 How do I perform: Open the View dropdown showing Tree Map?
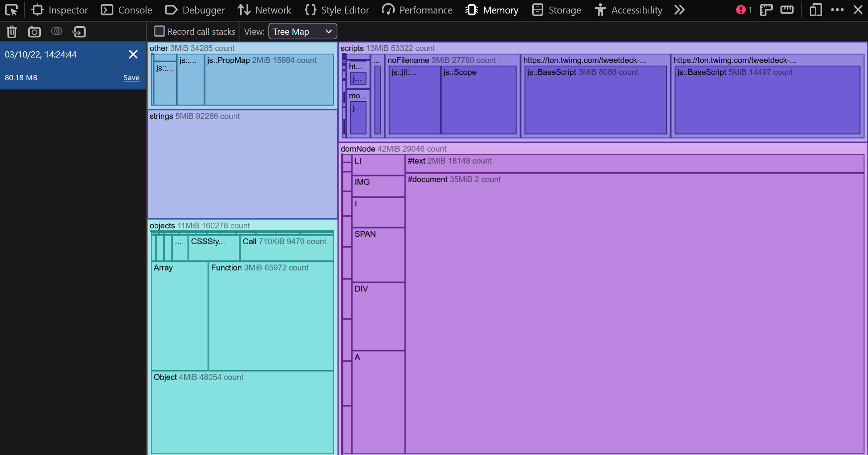click(x=302, y=31)
